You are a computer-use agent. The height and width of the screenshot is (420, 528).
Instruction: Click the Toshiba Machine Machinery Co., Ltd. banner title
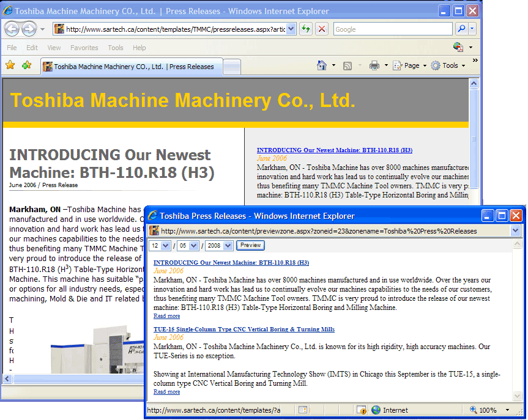pos(182,100)
